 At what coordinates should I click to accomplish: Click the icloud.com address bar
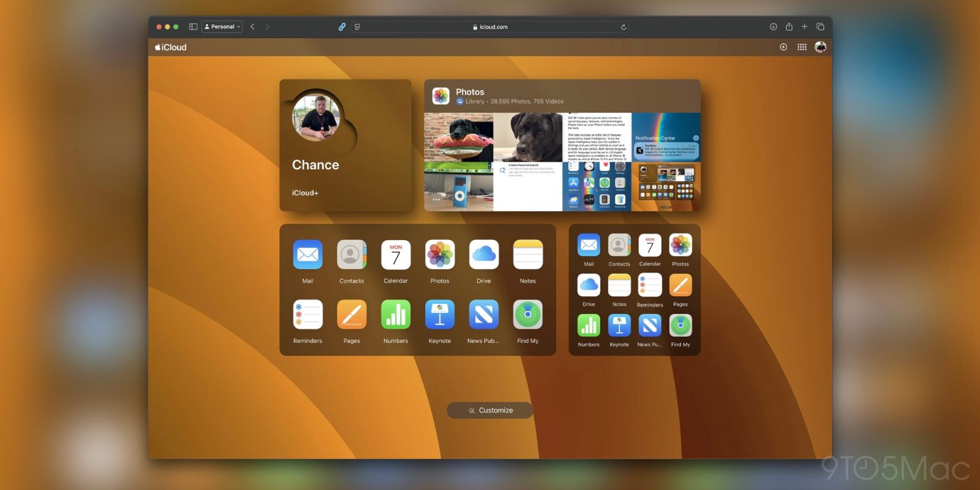[x=490, y=27]
